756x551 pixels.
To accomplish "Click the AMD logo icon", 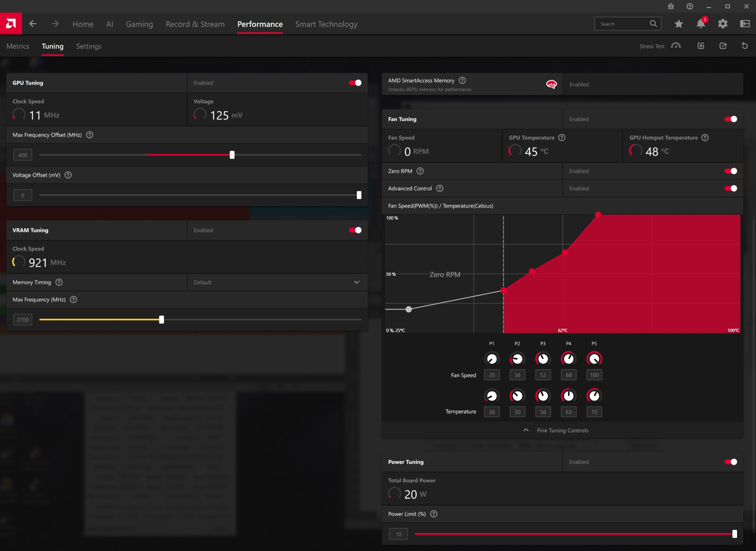I will [11, 24].
